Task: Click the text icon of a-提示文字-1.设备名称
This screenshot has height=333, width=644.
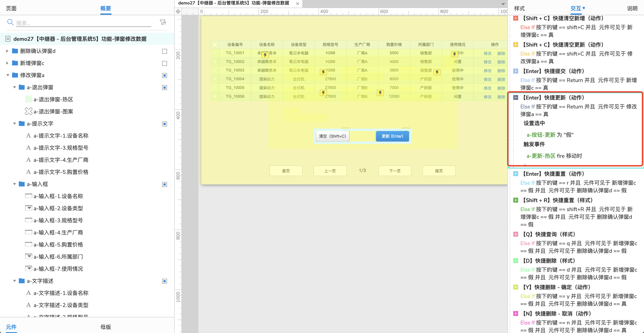Action: click(28, 136)
